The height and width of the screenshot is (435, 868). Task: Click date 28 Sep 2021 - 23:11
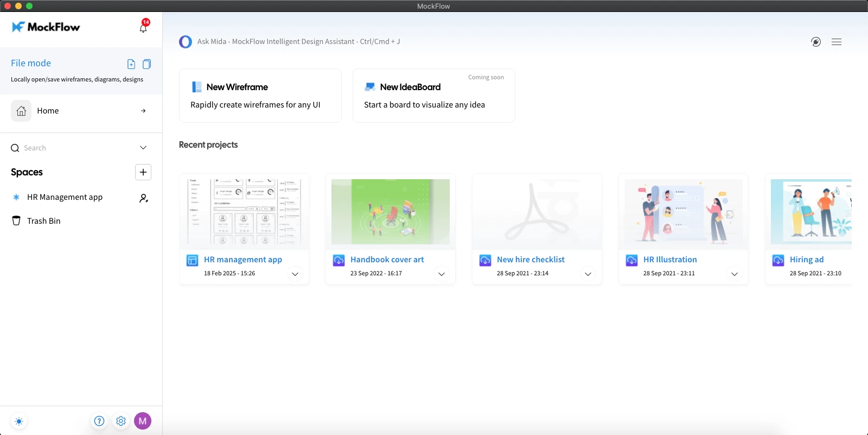point(669,273)
